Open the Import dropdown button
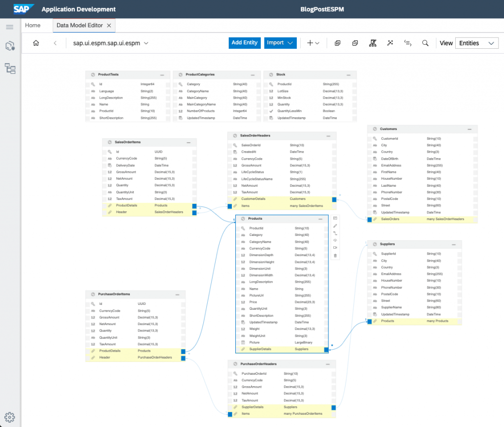The width and height of the screenshot is (504, 427). 280,43
